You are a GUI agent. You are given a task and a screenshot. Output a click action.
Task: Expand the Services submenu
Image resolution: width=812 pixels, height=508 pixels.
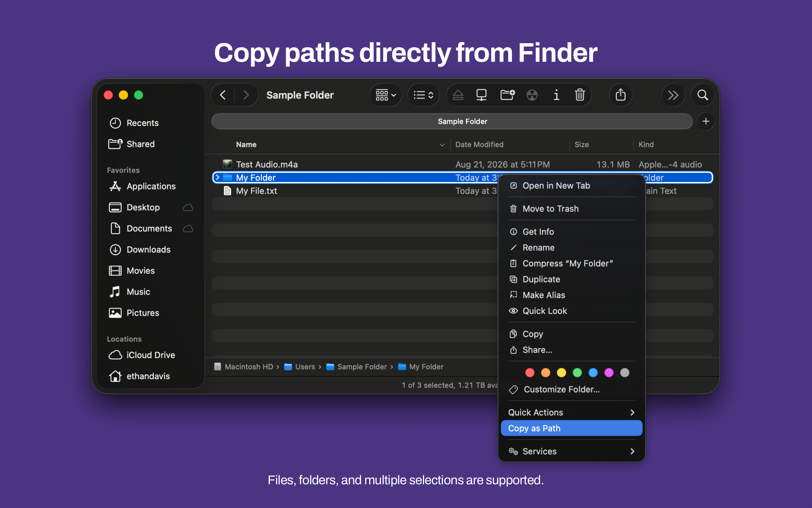pos(572,451)
